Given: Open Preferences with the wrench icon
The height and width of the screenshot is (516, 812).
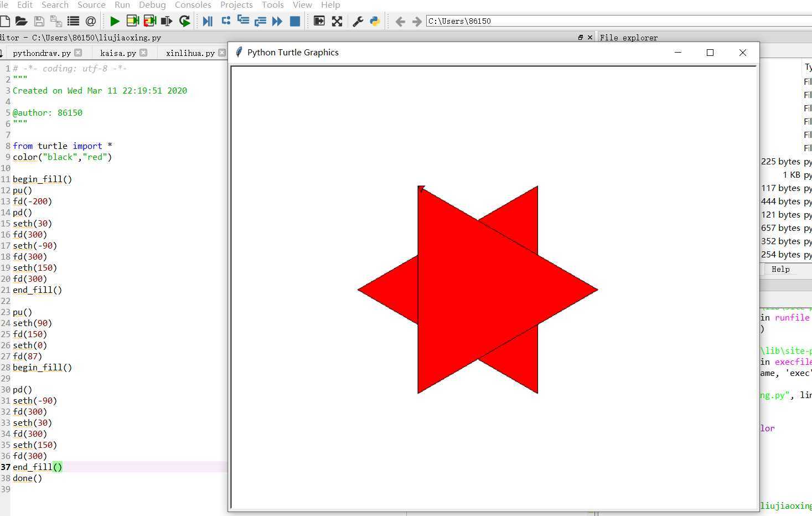Looking at the screenshot, I should [x=358, y=21].
